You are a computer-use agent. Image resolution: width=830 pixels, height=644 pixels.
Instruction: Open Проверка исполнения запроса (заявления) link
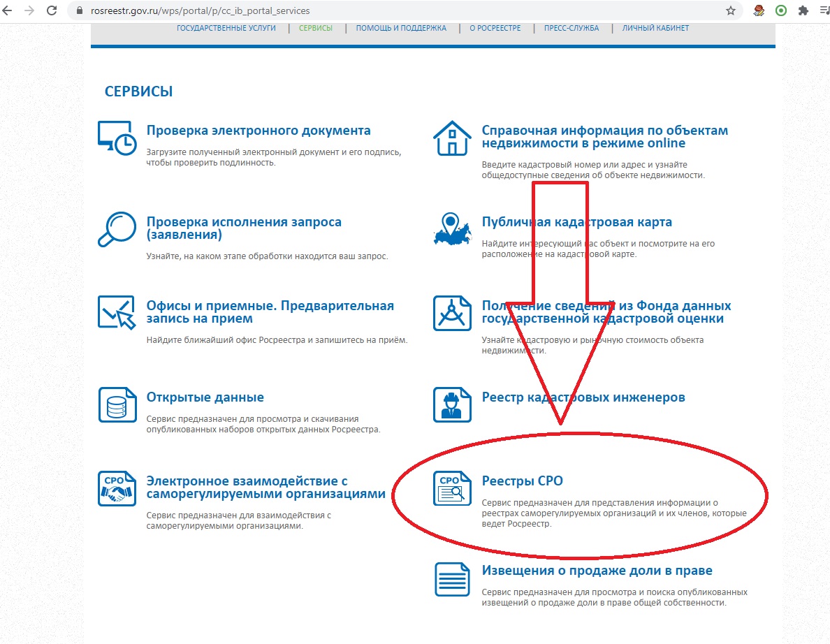pyautogui.click(x=244, y=228)
